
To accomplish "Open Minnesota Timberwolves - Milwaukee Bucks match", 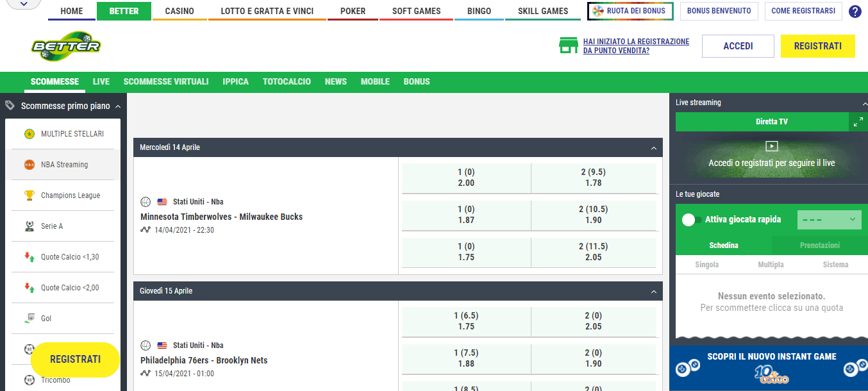I will pos(221,217).
